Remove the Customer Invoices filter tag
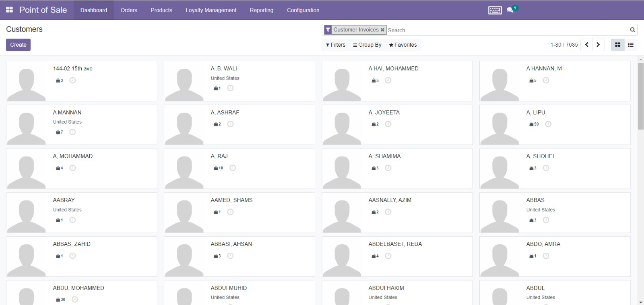This screenshot has width=644, height=305. click(382, 30)
